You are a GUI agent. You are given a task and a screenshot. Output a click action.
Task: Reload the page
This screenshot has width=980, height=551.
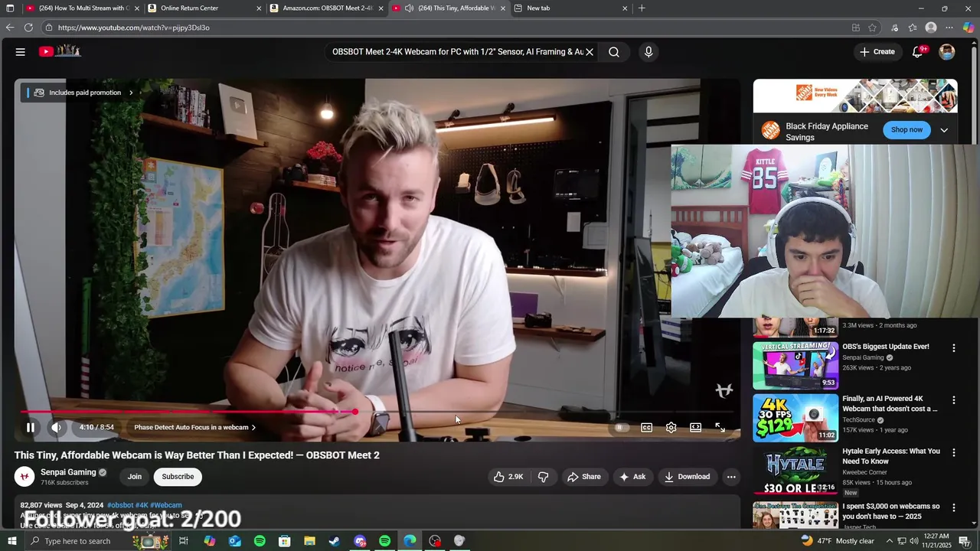[28, 28]
